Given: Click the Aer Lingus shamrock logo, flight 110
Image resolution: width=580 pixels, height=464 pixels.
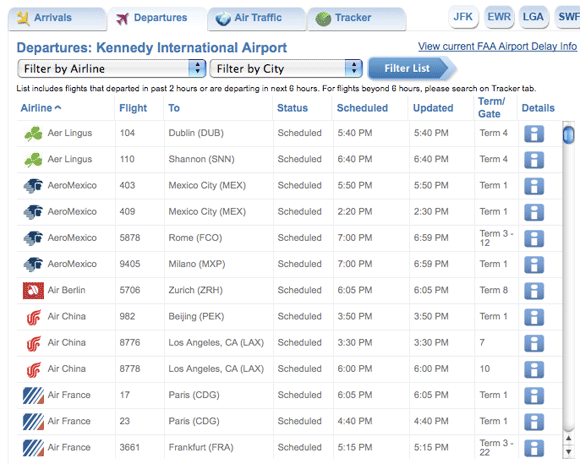Looking at the screenshot, I should click(33, 160).
